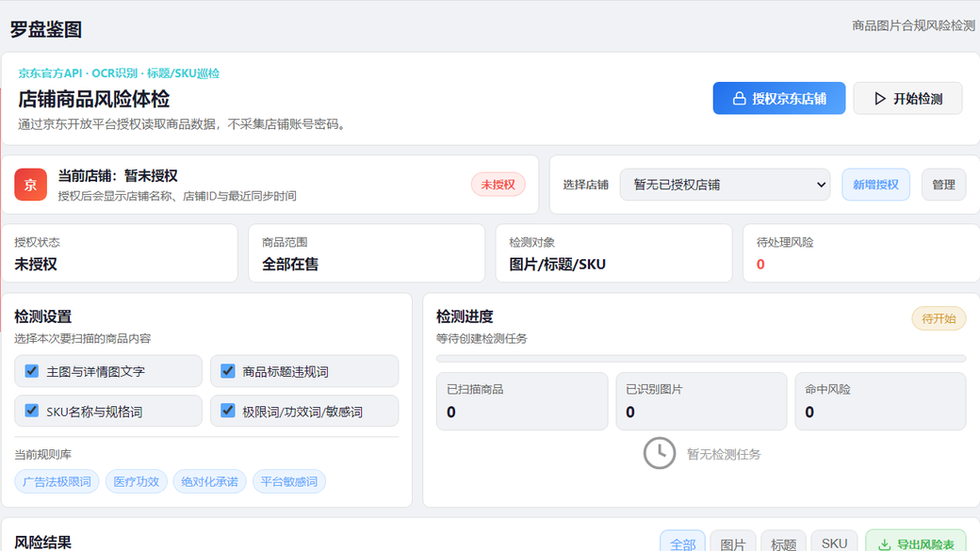Viewport: 980px width, 551px height.
Task: Click the 检测进度 progress bar
Action: [701, 359]
